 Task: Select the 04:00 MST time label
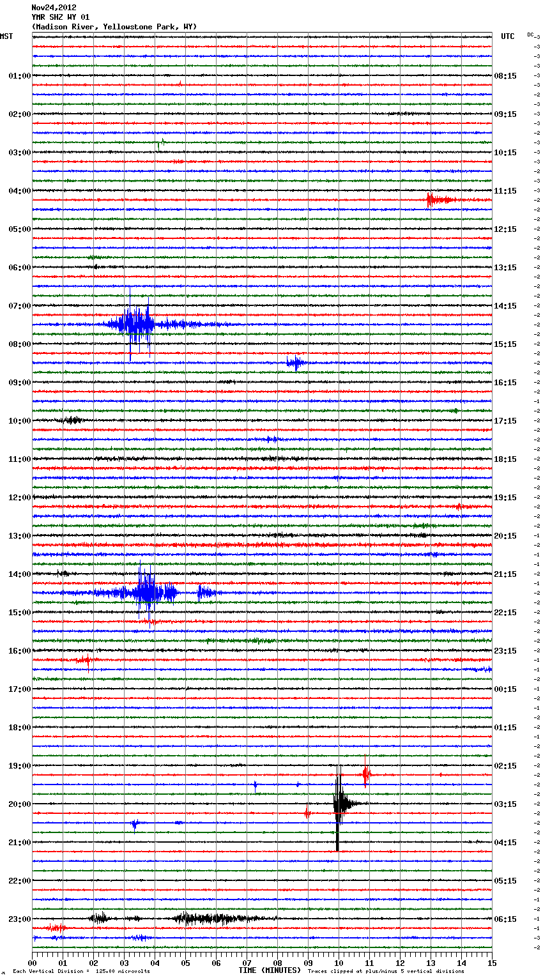[20, 191]
